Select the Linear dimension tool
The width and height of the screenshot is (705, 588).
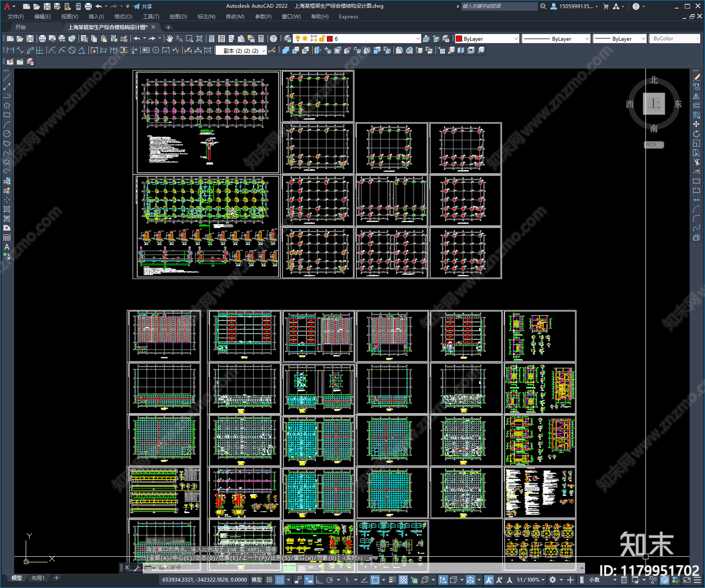click(10, 50)
